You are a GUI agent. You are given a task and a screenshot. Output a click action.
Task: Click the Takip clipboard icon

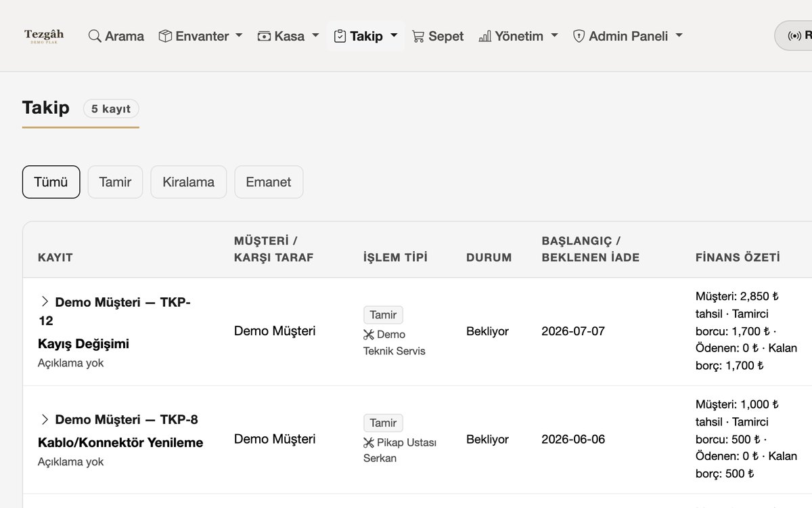pyautogui.click(x=340, y=36)
